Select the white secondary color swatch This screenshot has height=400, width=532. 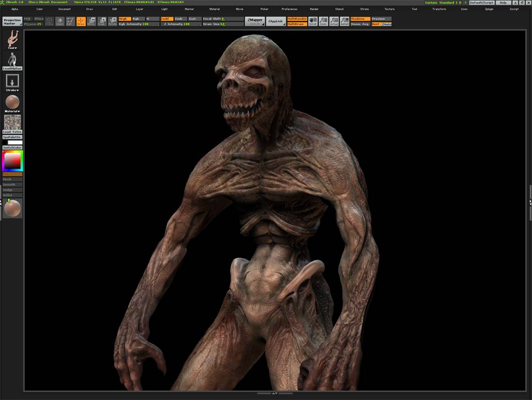coord(15,143)
